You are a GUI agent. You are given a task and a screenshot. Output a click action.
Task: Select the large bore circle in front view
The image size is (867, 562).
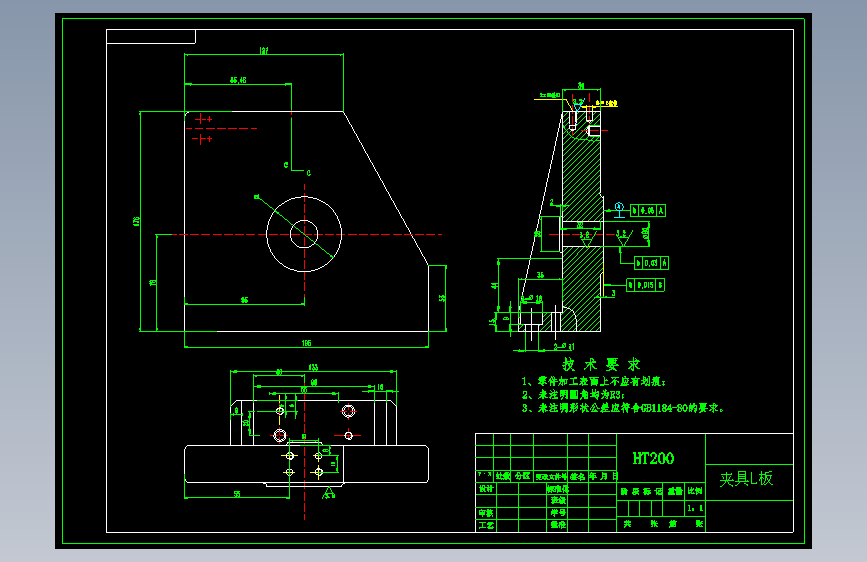pyautogui.click(x=304, y=234)
